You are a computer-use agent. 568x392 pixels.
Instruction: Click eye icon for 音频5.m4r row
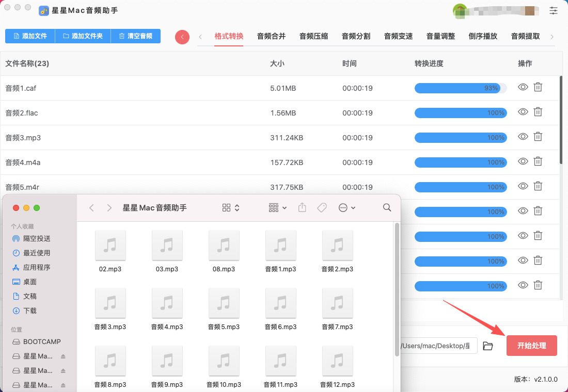(x=523, y=187)
